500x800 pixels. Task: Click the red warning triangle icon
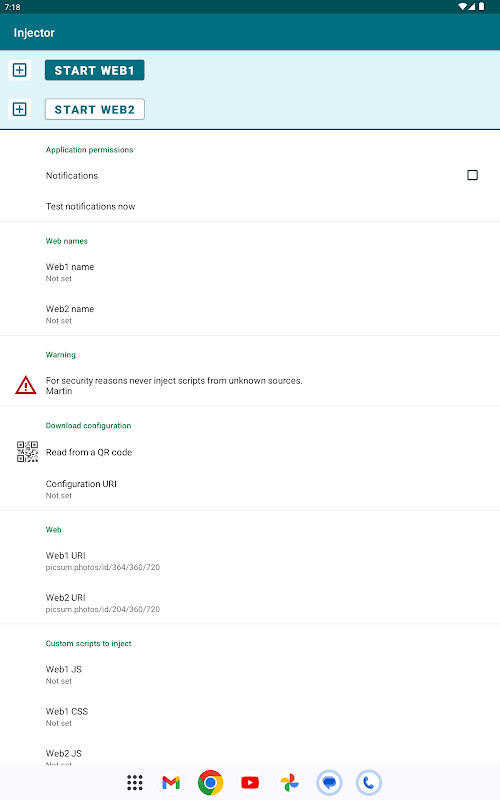[26, 385]
